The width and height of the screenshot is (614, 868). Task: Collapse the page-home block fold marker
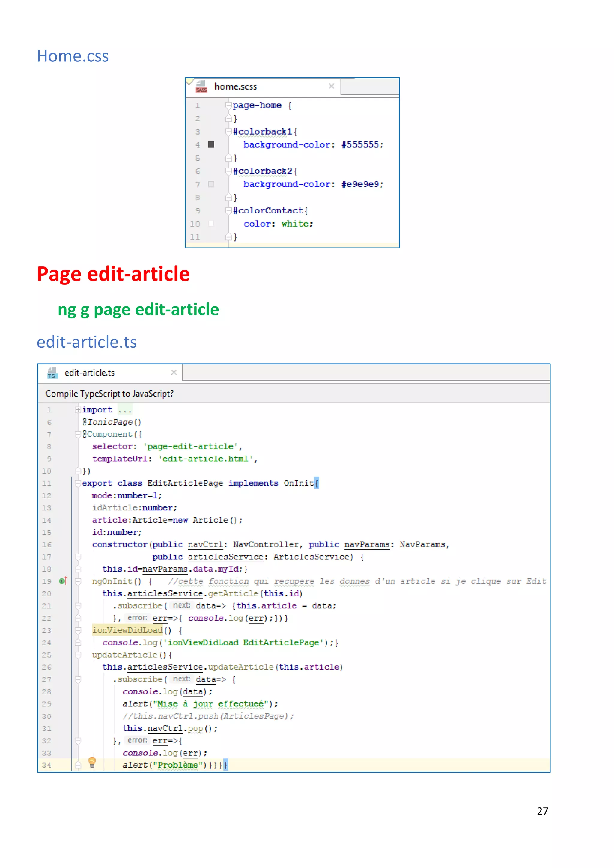coord(228,105)
